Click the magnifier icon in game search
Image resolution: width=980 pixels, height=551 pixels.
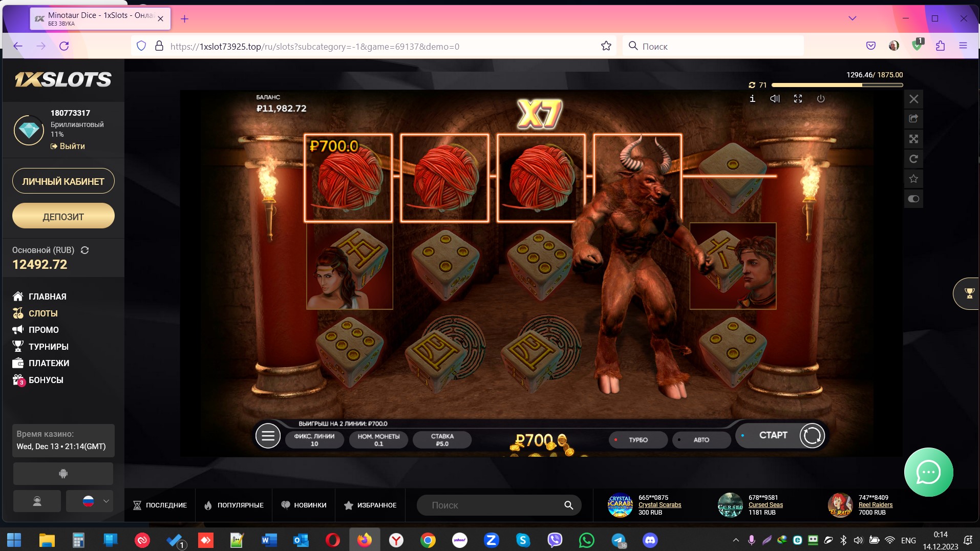click(x=568, y=505)
